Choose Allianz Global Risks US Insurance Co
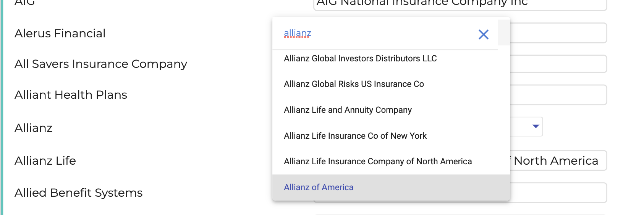 pyautogui.click(x=354, y=84)
